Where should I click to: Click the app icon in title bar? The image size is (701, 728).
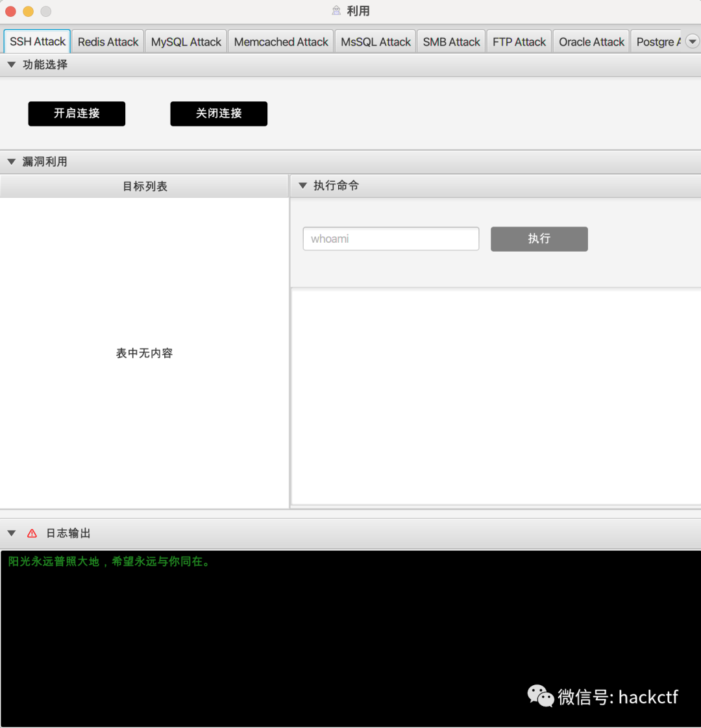point(336,11)
